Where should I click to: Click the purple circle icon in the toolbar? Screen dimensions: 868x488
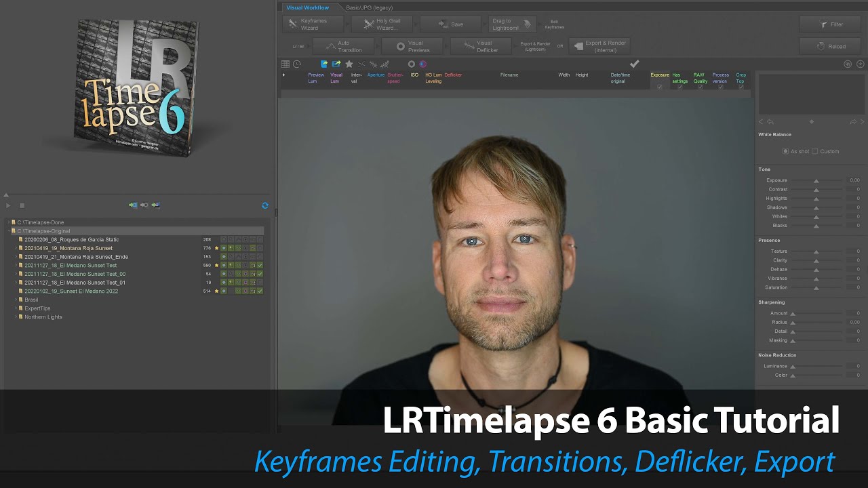pyautogui.click(x=423, y=64)
